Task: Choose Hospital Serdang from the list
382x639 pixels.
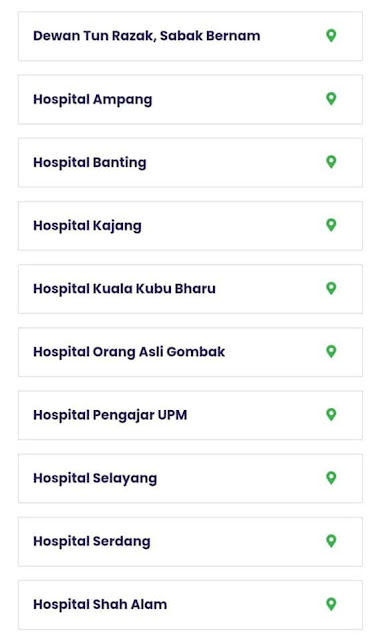Action: coord(190,542)
